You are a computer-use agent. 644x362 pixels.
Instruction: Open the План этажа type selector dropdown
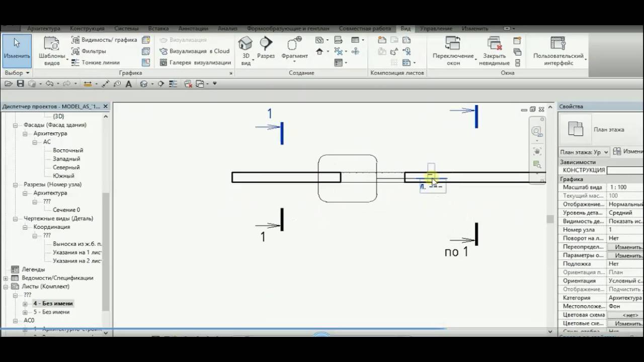coord(584,152)
